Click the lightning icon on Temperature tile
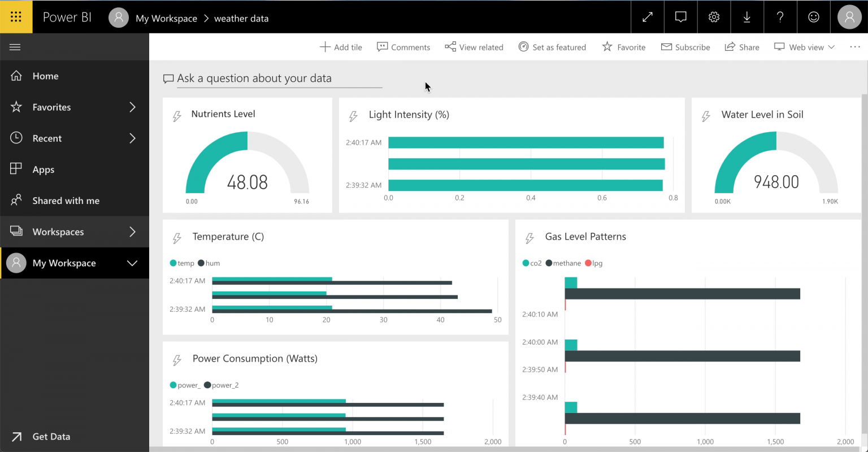Image resolution: width=868 pixels, height=452 pixels. click(x=177, y=238)
